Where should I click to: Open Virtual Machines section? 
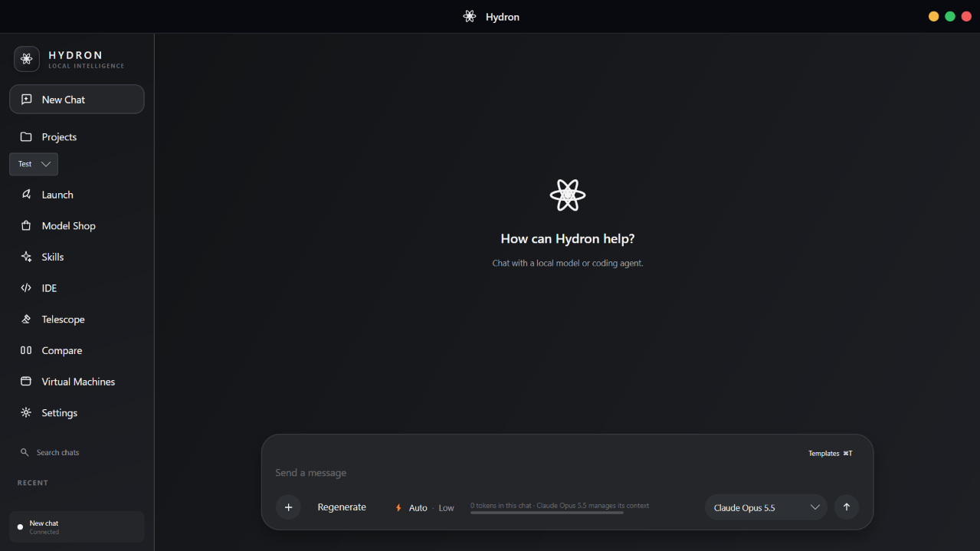77,382
